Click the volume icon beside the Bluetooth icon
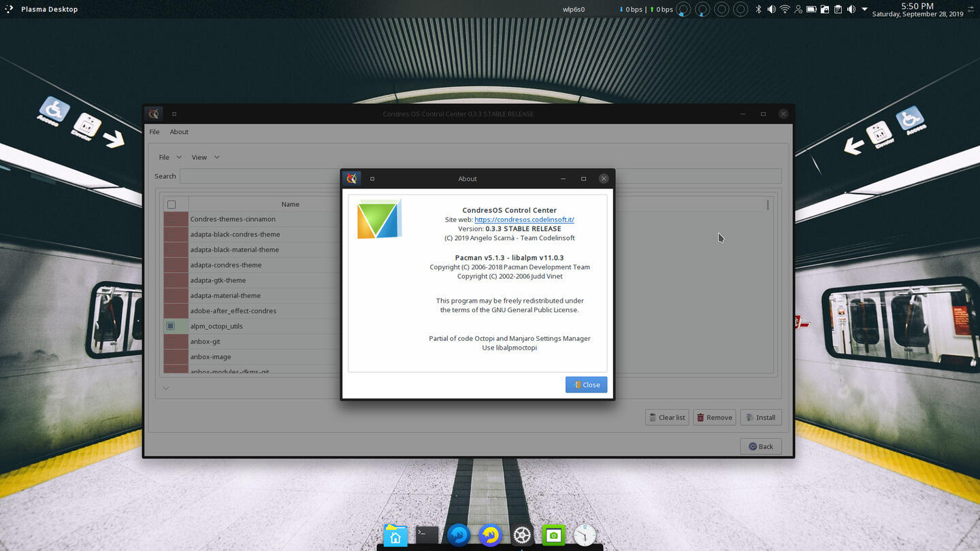The height and width of the screenshot is (551, 980). (x=771, y=10)
